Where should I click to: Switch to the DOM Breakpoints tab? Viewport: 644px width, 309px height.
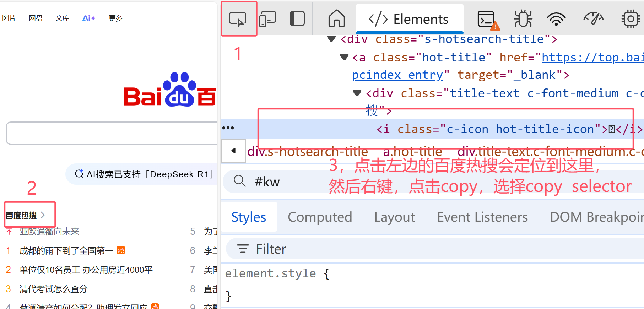pyautogui.click(x=597, y=217)
